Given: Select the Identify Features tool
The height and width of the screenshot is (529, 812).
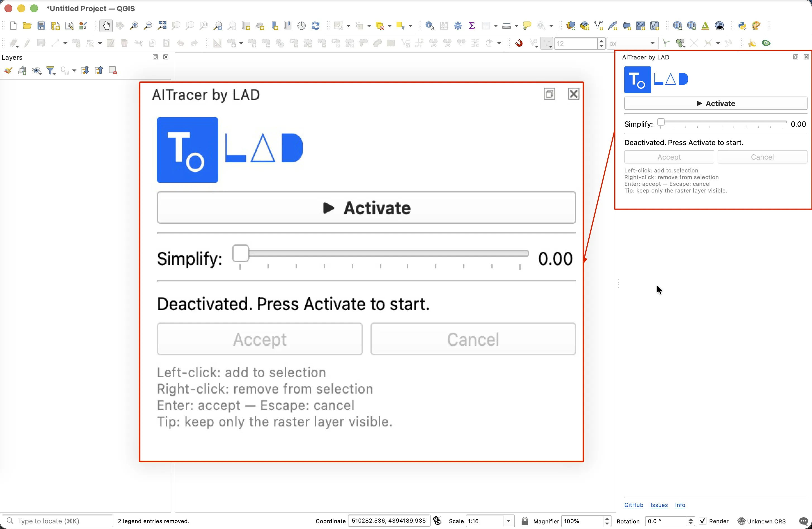Looking at the screenshot, I should pyautogui.click(x=430, y=26).
